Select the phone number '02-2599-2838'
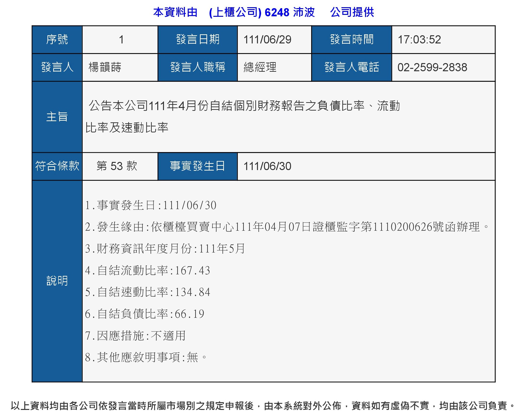This screenshot has height=420, width=519. click(x=432, y=67)
